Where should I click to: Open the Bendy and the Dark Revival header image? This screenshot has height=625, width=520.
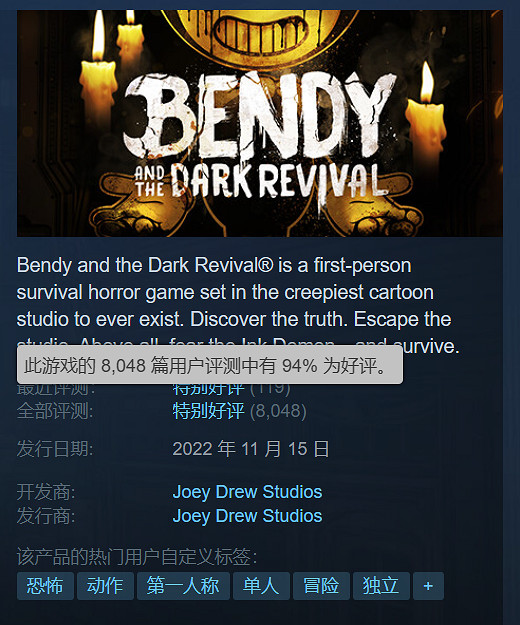[260, 123]
